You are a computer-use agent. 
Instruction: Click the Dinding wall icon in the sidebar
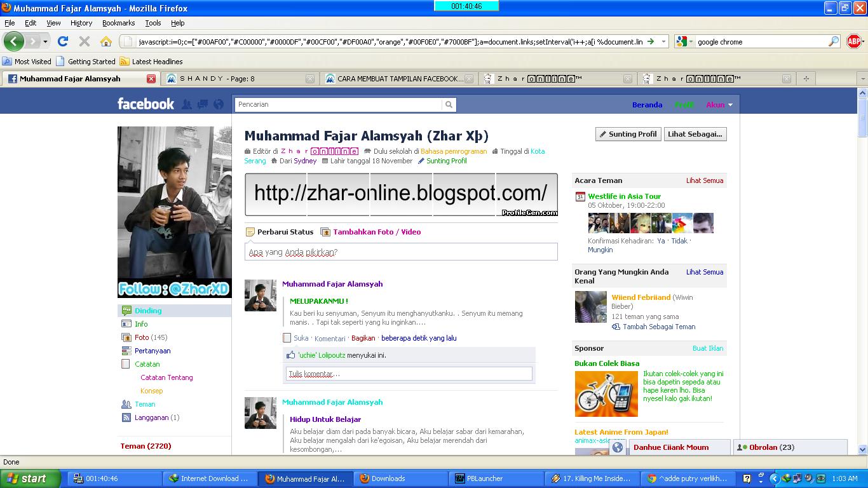click(x=126, y=311)
